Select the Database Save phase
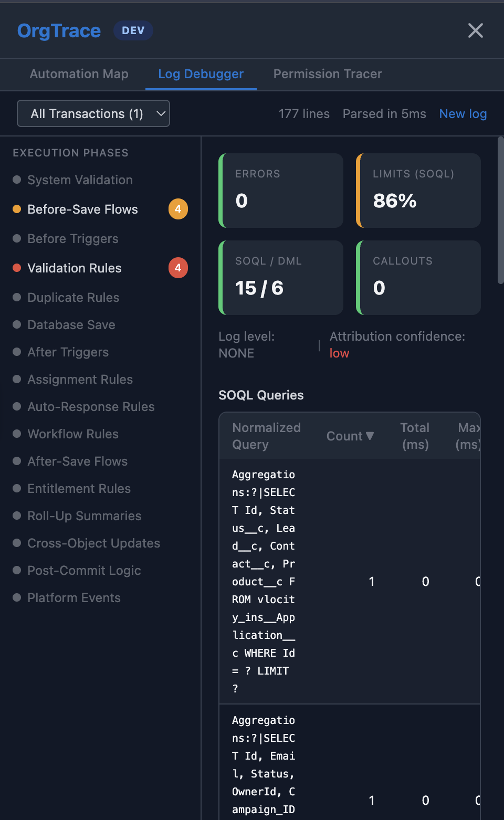Screen dimensions: 504x820 pyautogui.click(x=71, y=325)
